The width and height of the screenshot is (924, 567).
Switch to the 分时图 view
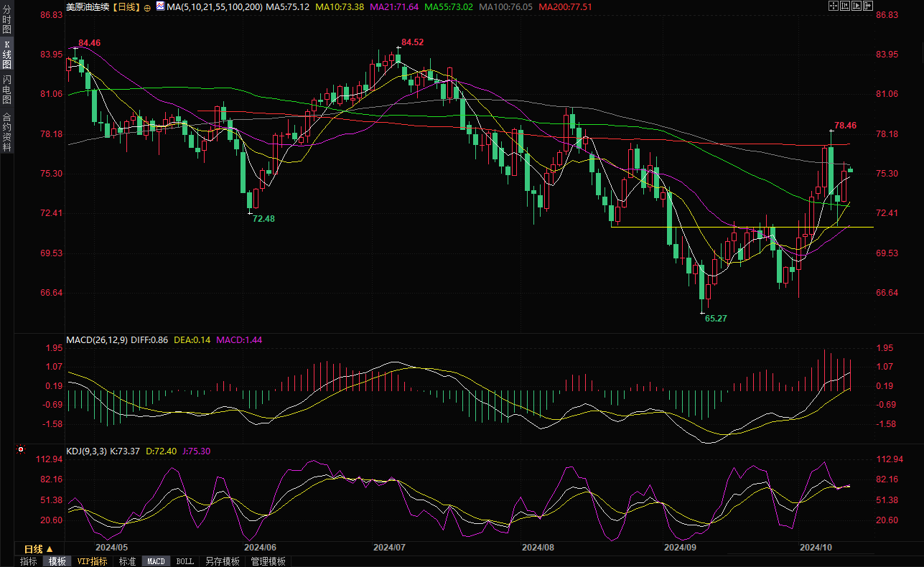6,19
